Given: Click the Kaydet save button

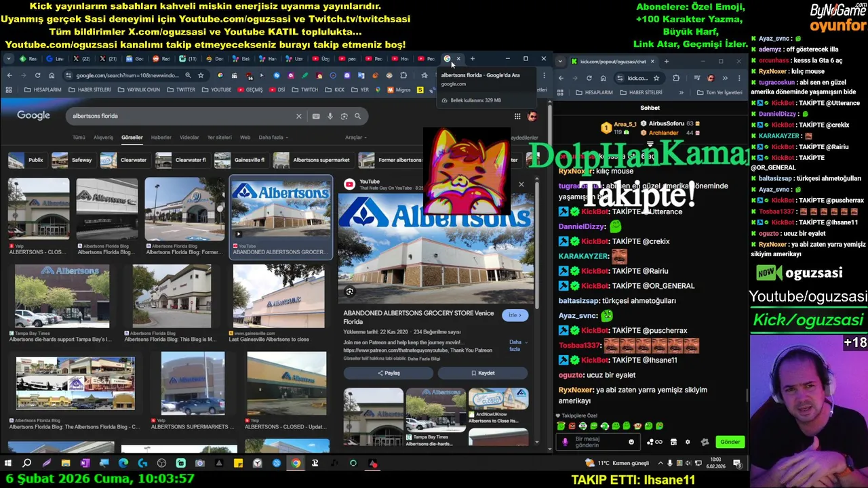Looking at the screenshot, I should [483, 373].
